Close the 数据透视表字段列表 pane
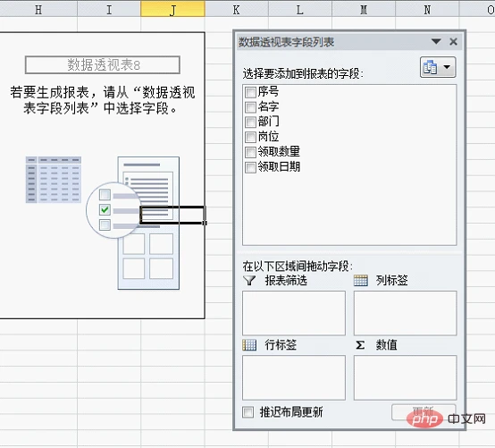Screen dimensions: 495x448 (453, 41)
